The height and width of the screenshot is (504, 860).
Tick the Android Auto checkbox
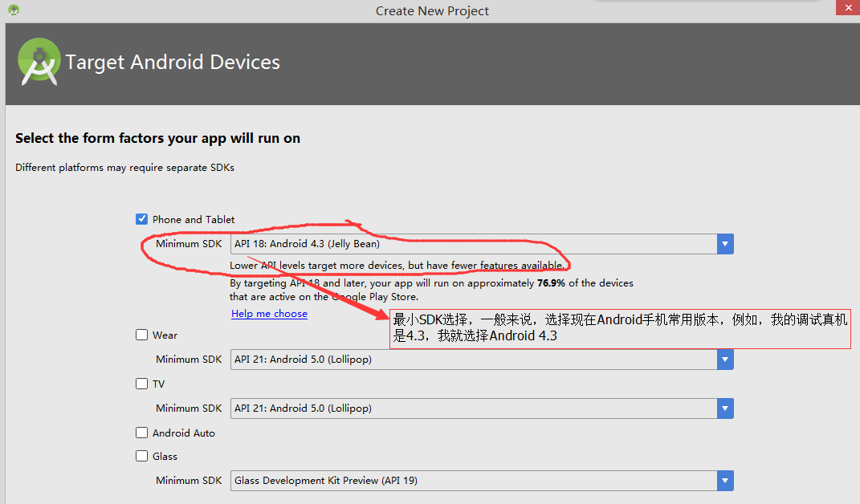[141, 433]
